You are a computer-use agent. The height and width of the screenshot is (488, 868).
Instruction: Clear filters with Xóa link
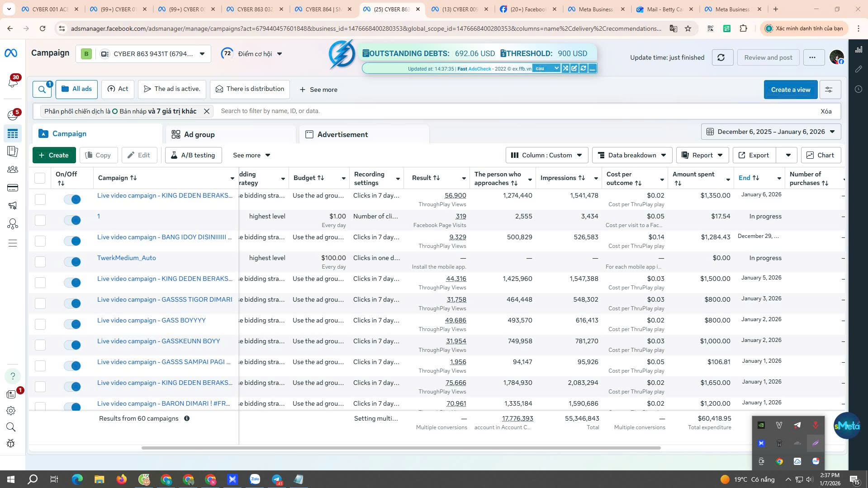pos(826,111)
